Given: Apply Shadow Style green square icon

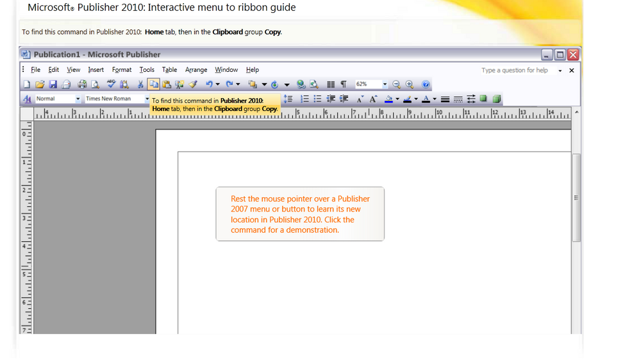Looking at the screenshot, I should point(483,99).
